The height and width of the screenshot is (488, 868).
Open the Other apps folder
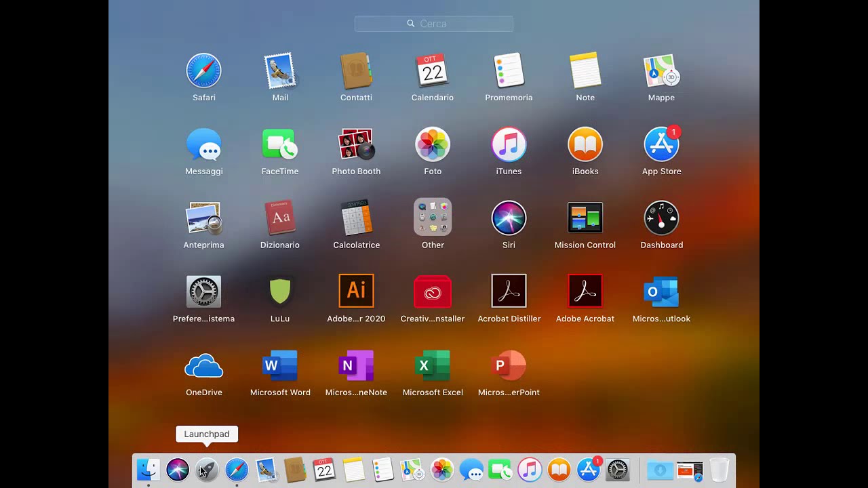[433, 218]
